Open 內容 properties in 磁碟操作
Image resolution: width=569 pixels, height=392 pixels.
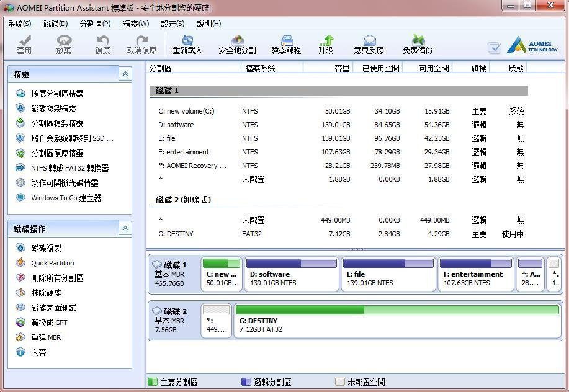pos(31,352)
